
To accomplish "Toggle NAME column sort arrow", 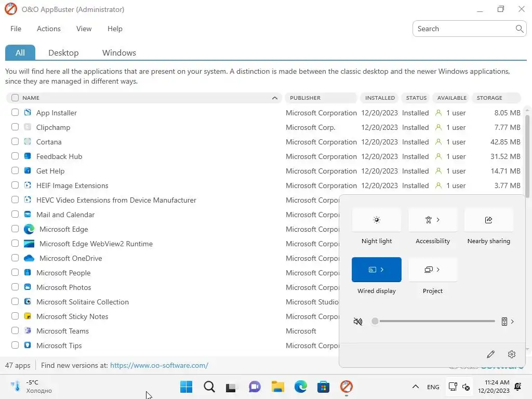I will coord(274,98).
